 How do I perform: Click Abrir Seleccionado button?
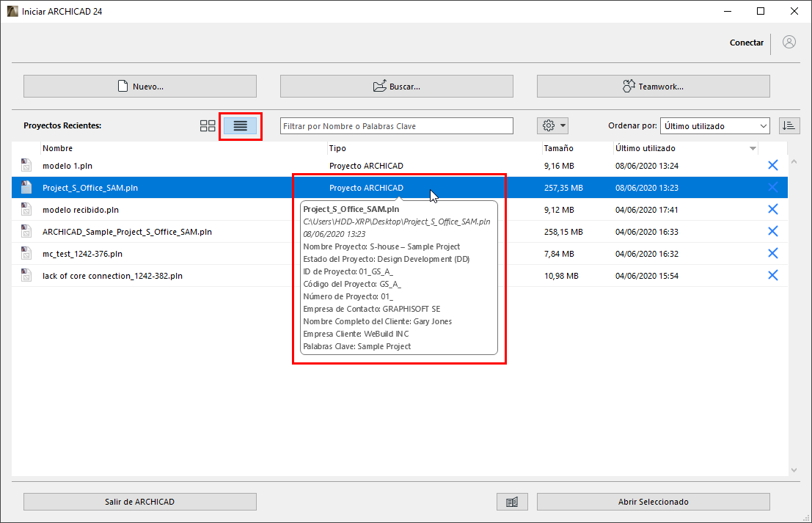653,501
